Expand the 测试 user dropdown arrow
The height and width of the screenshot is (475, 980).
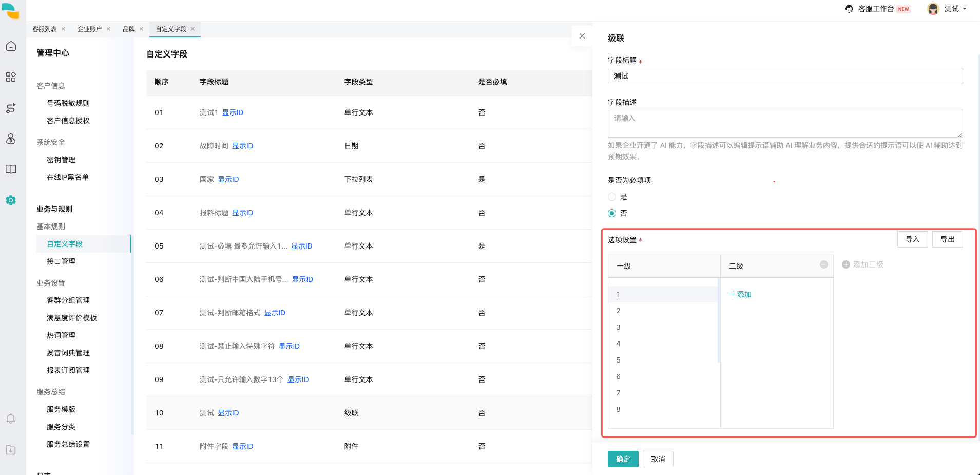[965, 9]
